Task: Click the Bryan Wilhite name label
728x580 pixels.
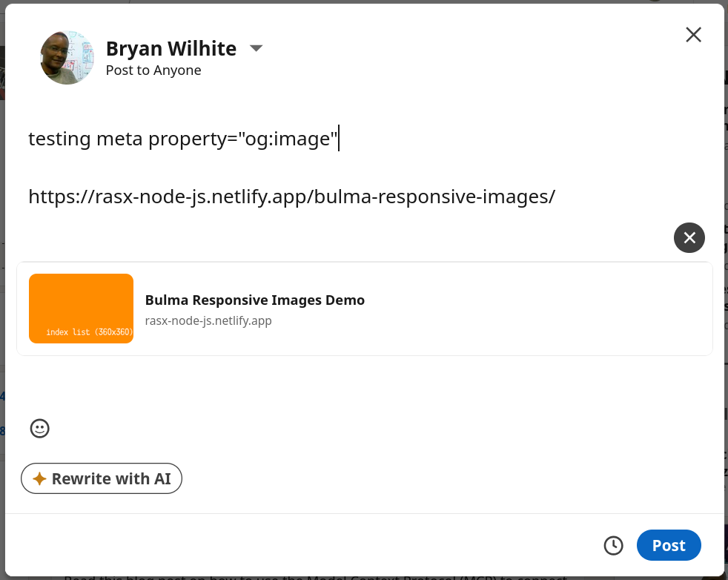Action: (171, 47)
